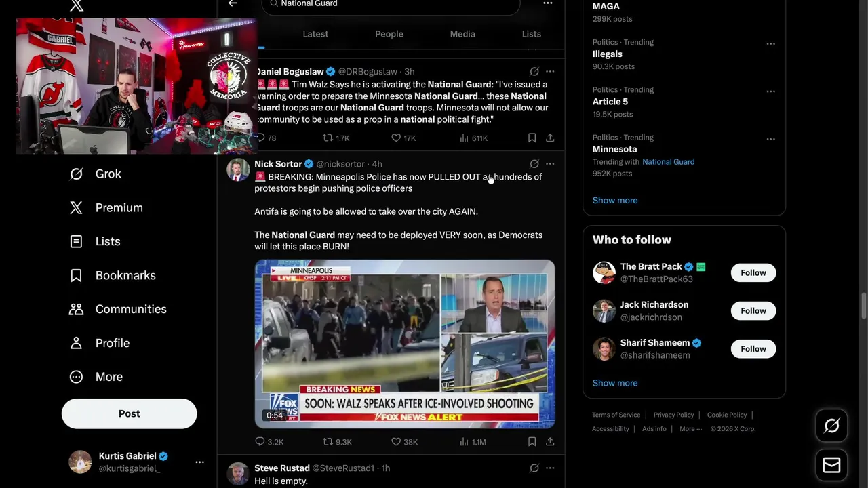Click the Post button

point(130,413)
